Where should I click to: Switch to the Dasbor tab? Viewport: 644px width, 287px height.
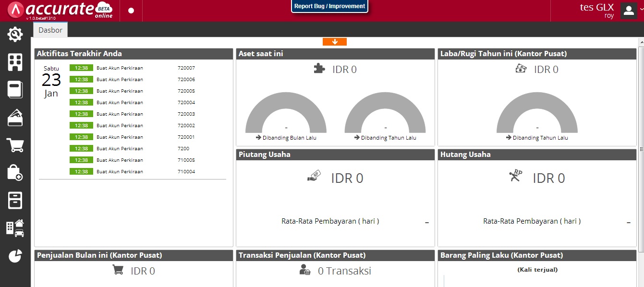pos(50,30)
